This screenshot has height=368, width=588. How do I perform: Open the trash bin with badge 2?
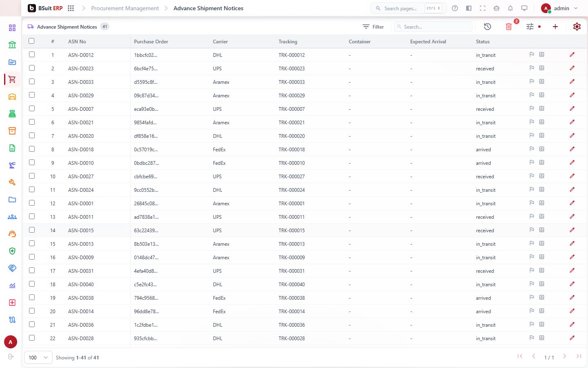click(x=509, y=27)
